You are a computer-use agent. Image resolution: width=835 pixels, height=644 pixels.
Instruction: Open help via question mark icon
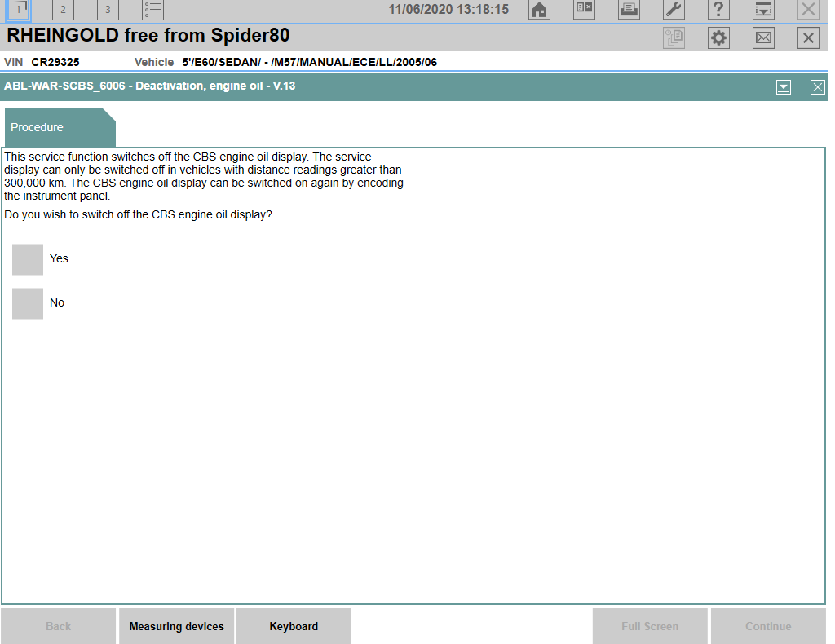pyautogui.click(x=718, y=10)
